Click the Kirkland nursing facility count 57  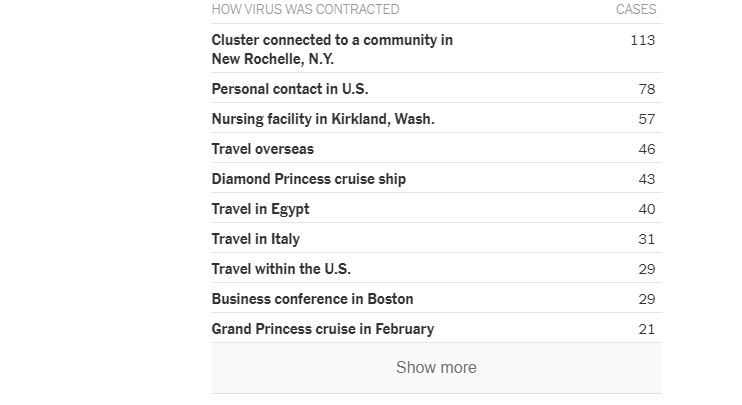(646, 119)
